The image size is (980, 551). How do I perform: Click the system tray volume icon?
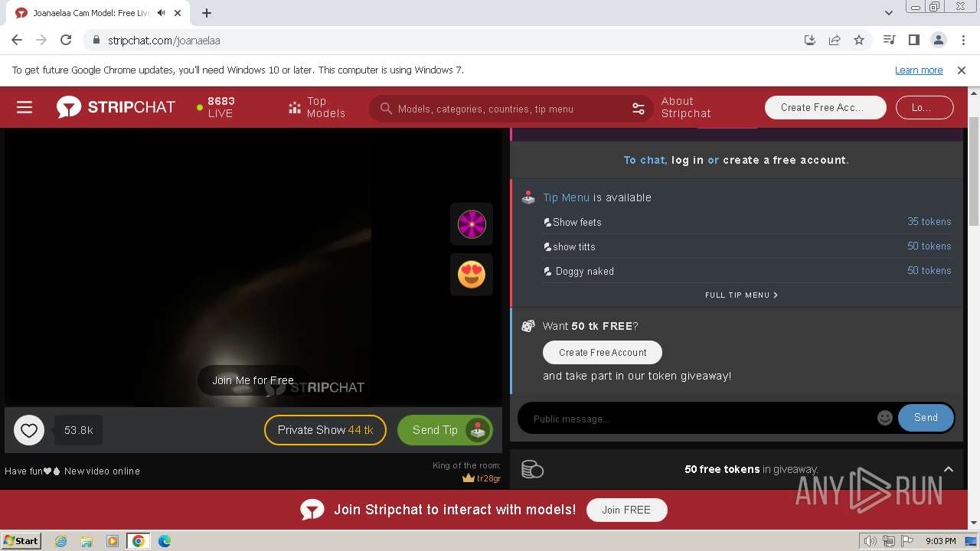871,541
